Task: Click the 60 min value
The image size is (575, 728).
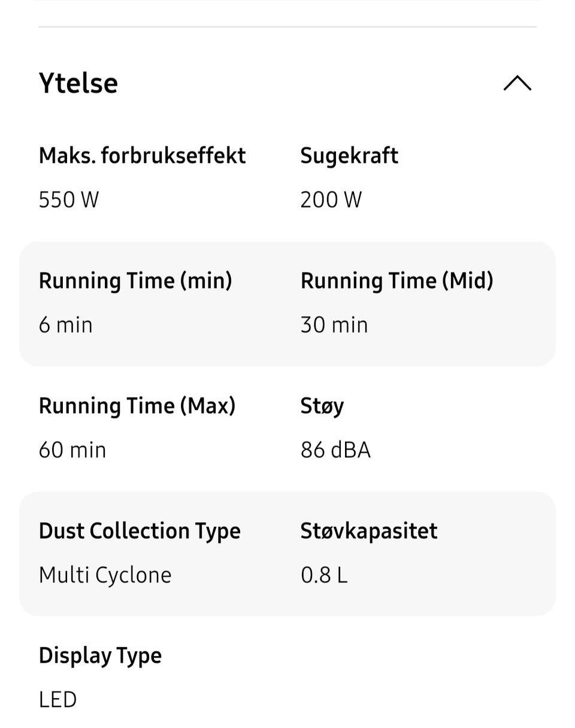Action: (x=72, y=450)
